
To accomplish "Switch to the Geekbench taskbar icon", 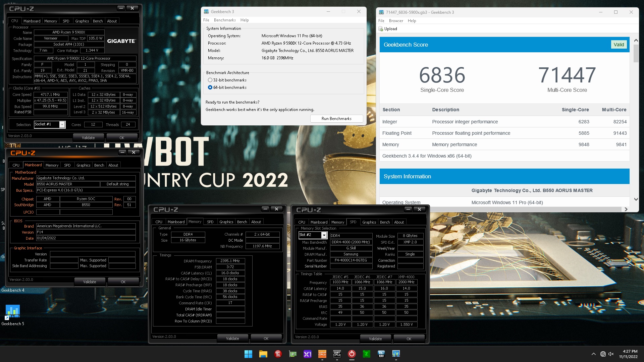I will coord(396,354).
